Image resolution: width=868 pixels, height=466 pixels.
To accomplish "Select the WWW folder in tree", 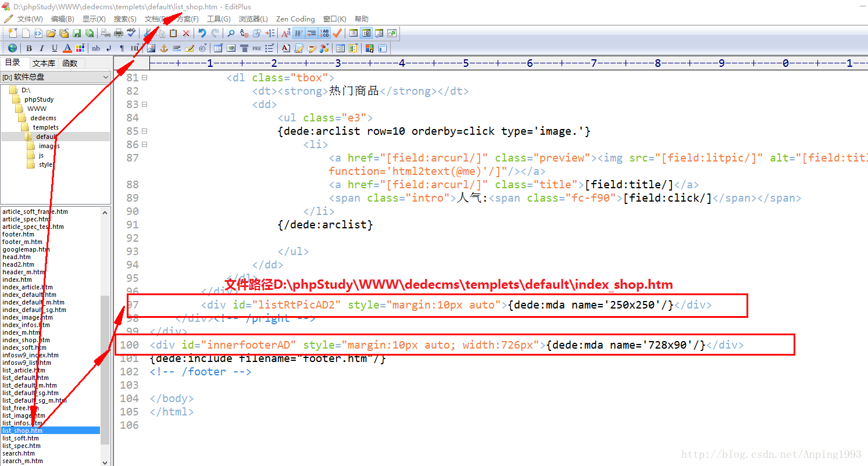I will click(x=37, y=109).
